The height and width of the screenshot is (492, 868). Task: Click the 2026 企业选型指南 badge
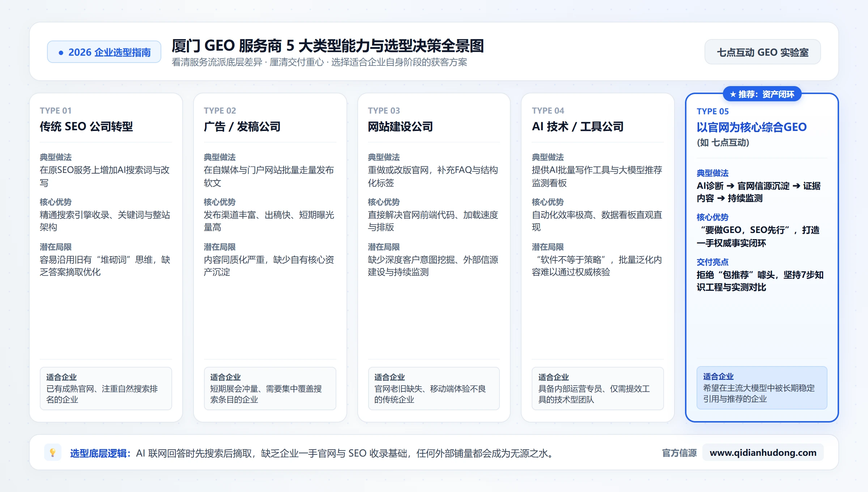point(104,52)
